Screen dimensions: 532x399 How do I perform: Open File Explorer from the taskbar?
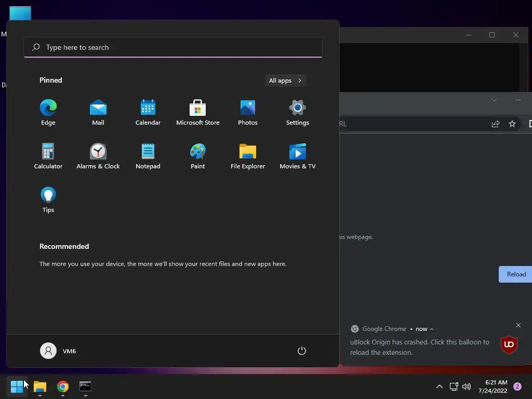coord(39,386)
